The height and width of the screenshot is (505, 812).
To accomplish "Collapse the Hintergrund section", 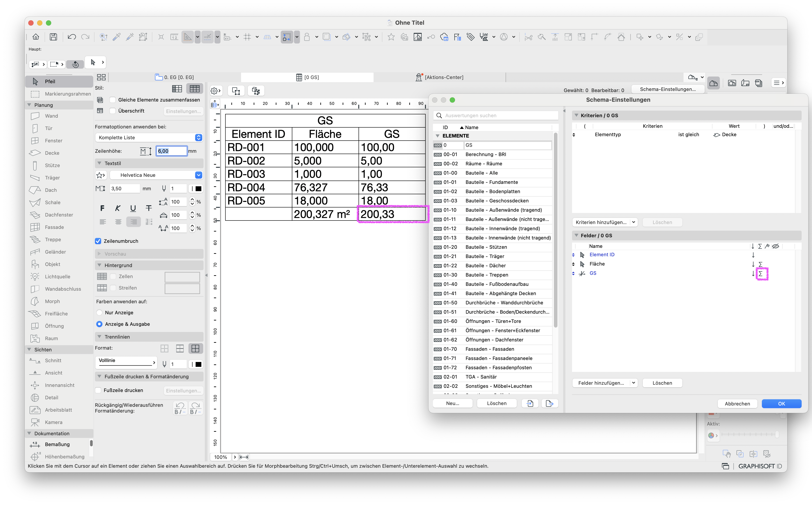I will [x=99, y=265].
